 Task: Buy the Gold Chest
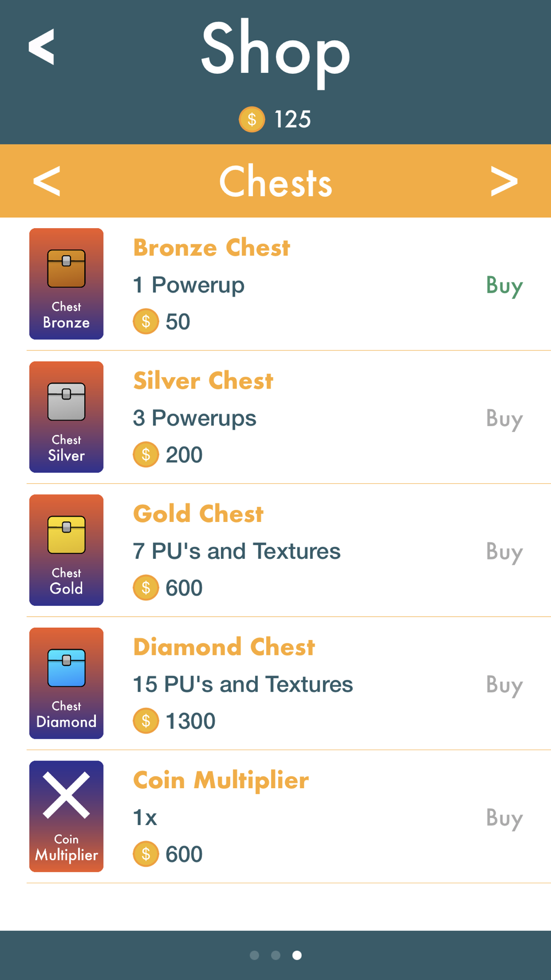(x=504, y=552)
